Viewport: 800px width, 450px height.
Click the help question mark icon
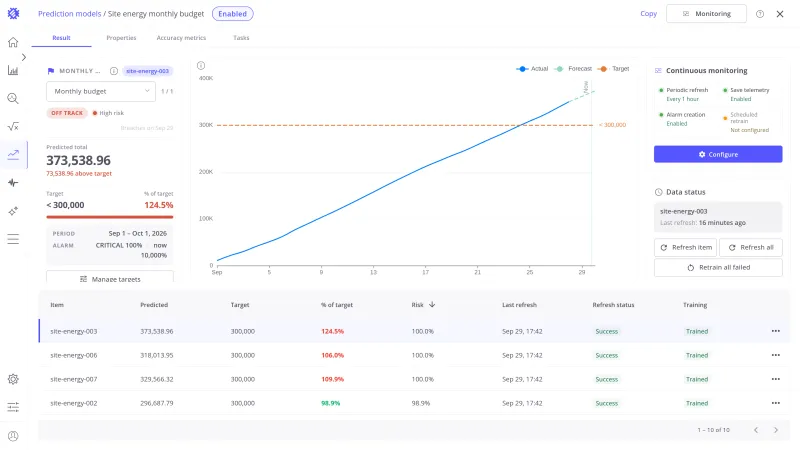760,14
